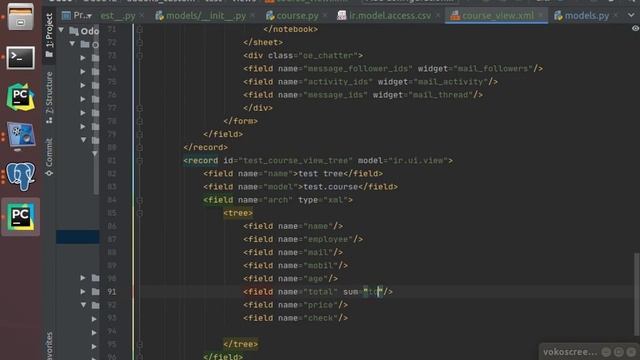Place cursor in sum attribute value on line 91
640x360 pixels.
(372, 291)
